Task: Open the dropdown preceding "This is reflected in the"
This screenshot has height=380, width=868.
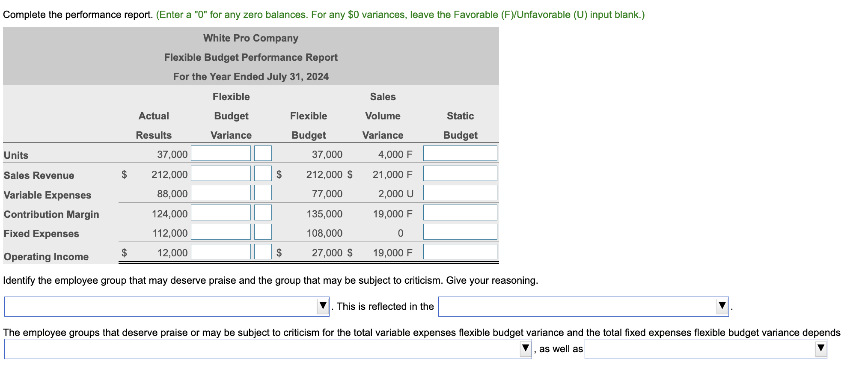Action: (x=166, y=306)
